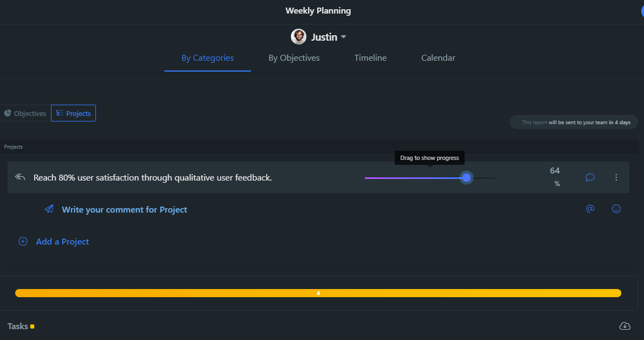The image size is (644, 340).
Task: Open the Justin user dropdown
Action: (343, 37)
